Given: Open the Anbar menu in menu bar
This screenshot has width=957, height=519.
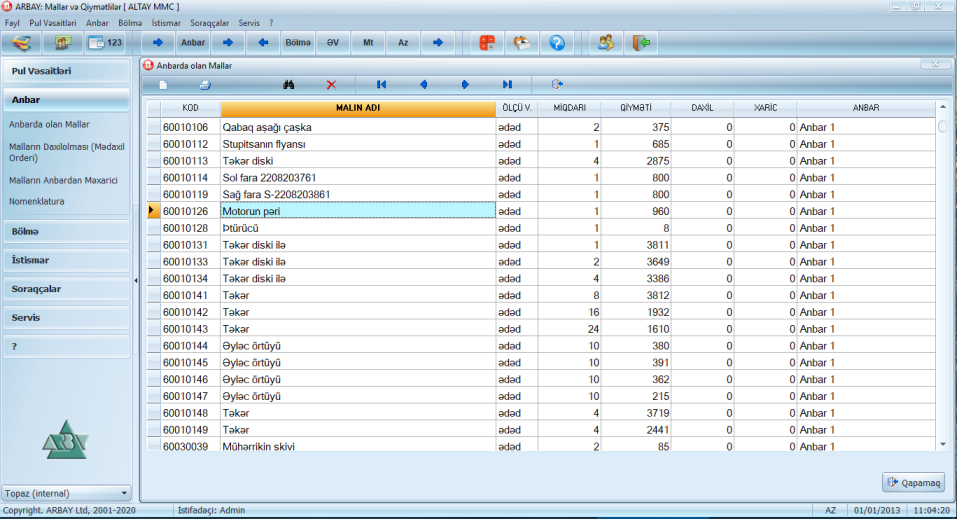Looking at the screenshot, I should click(97, 23).
